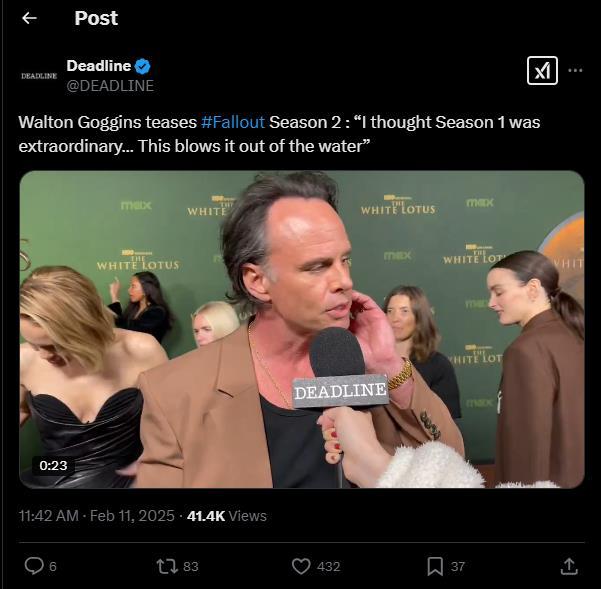Like the post with heart icon
Screen dimensions: 601x589
pyautogui.click(x=301, y=566)
